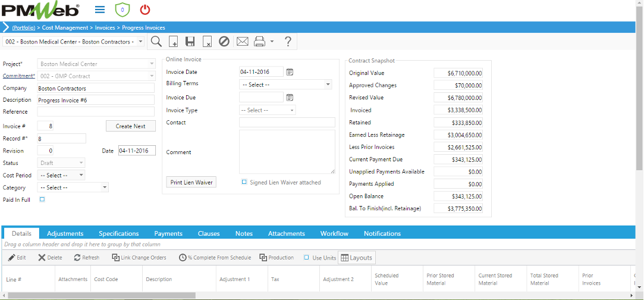Switch to the Clauses tab
Screen dimensions: 644x300
[209, 233]
